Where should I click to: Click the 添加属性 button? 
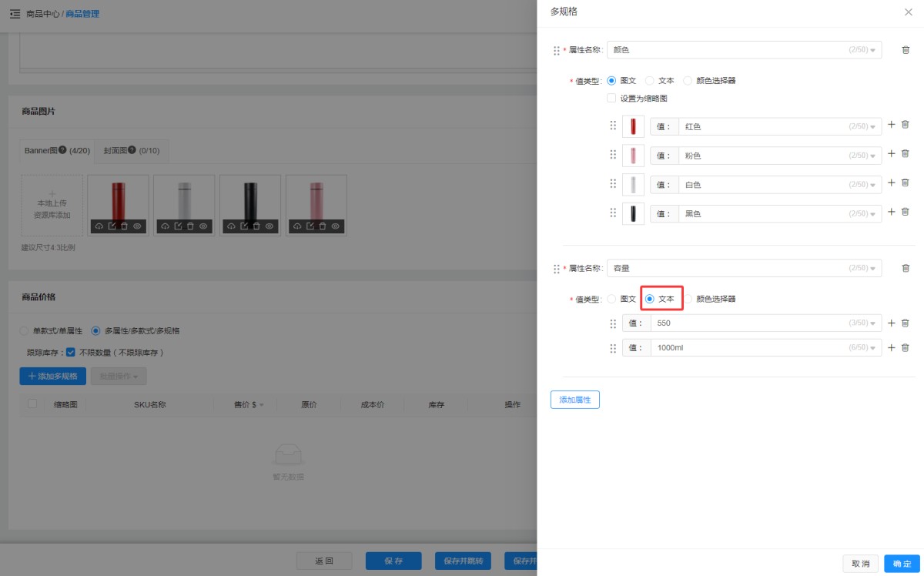coord(575,400)
